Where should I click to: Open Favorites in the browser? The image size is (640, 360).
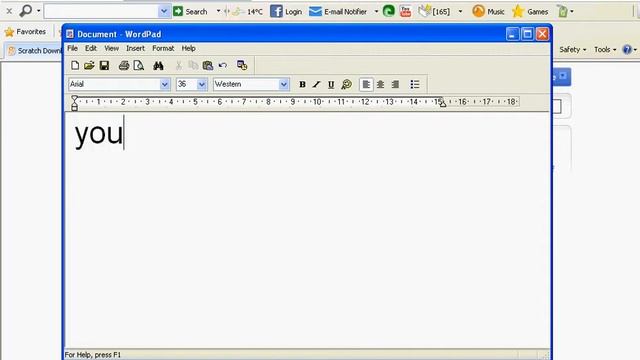pos(25,31)
